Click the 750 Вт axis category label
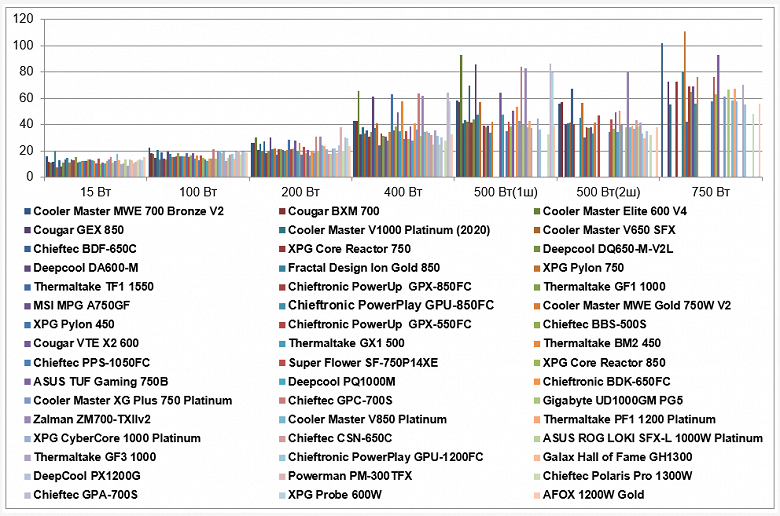This screenshot has width=780, height=516. coord(711,192)
